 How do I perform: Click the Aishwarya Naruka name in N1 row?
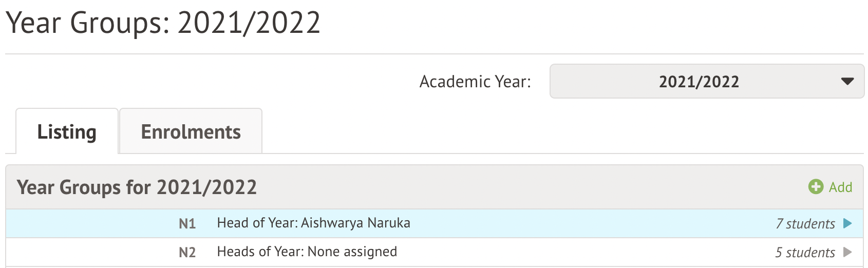click(355, 223)
